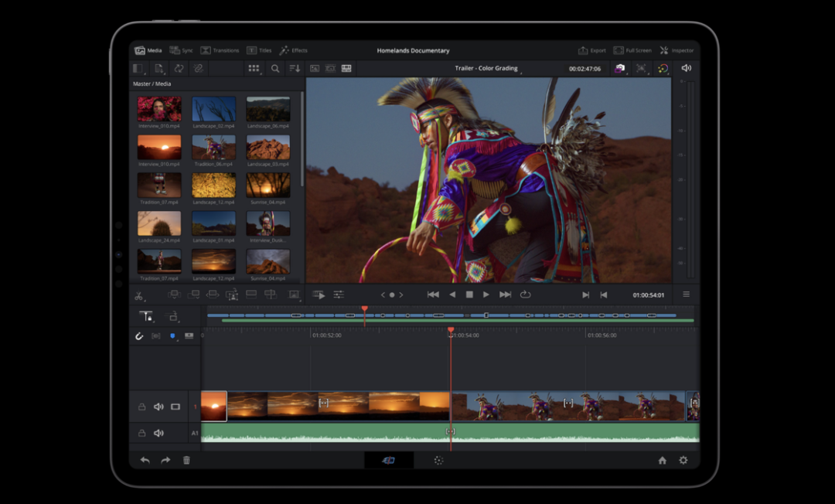Enter Full Screen viewer mode
The width and height of the screenshot is (835, 504).
click(632, 50)
